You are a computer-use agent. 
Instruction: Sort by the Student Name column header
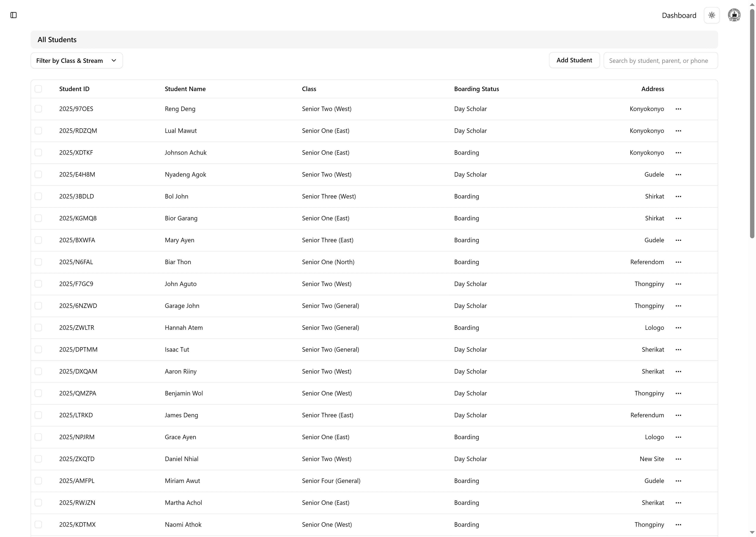pos(185,89)
